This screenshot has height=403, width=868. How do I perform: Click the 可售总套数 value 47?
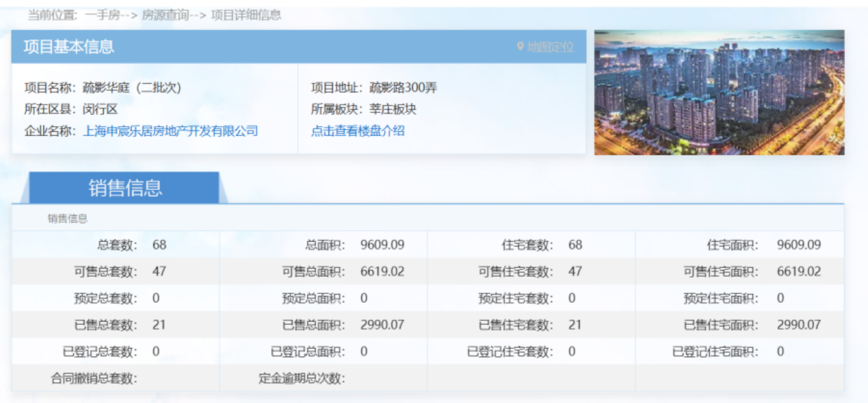pos(159,272)
